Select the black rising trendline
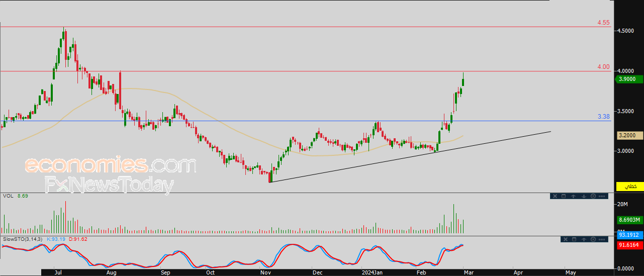This screenshot has height=276, width=644. click(410, 157)
